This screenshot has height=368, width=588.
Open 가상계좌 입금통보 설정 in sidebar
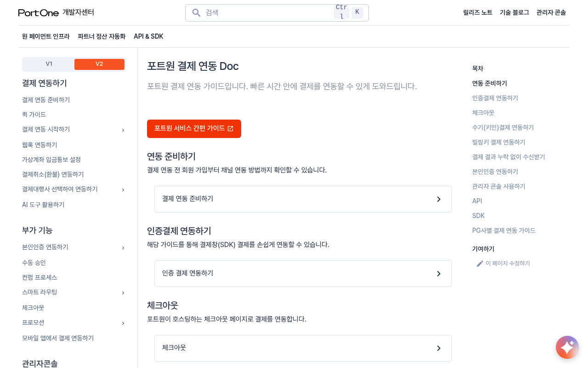(51, 160)
